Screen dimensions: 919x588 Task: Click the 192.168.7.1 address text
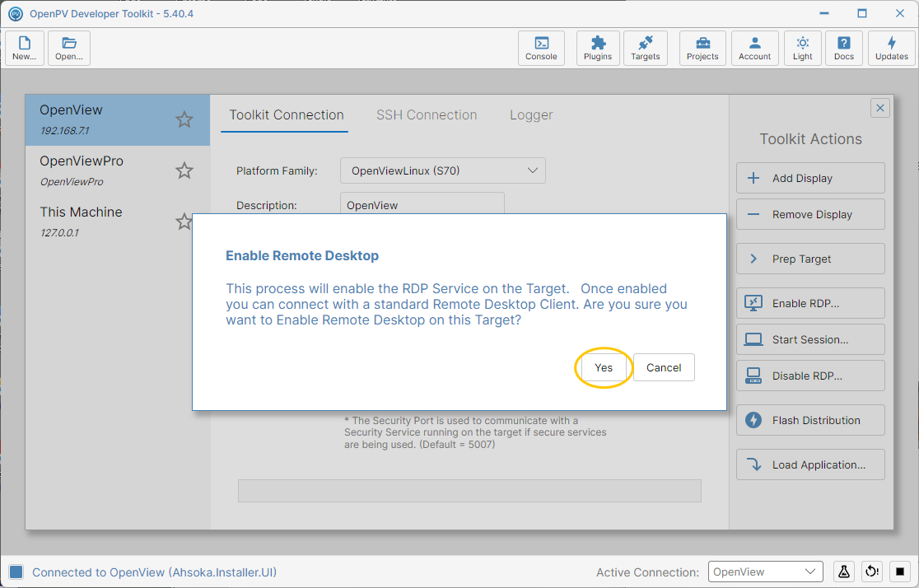point(64,131)
